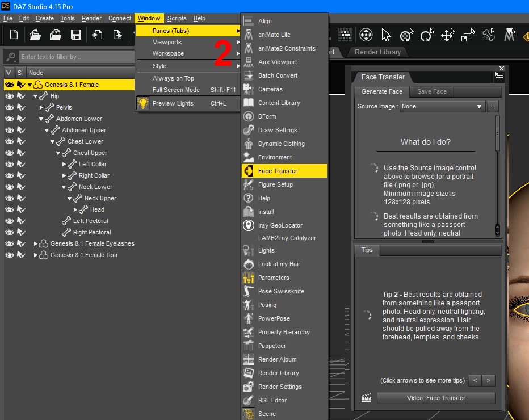This screenshot has height=420, width=529.
Task: Click the Node column header
Action: tap(81, 73)
